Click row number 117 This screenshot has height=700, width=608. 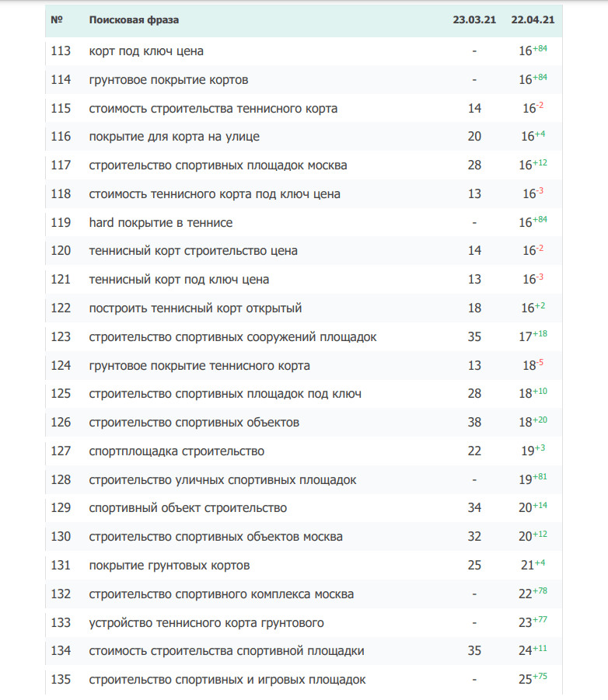[x=61, y=165]
